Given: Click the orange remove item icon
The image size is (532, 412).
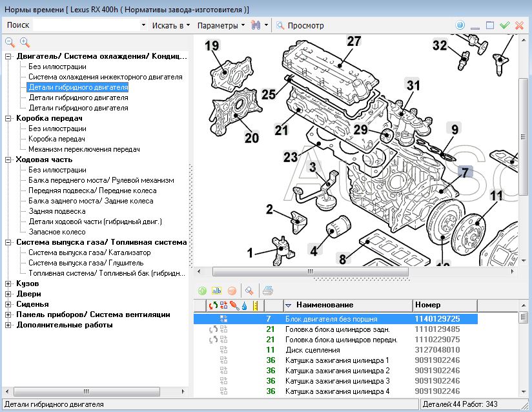Looking at the screenshot, I should pyautogui.click(x=232, y=291).
